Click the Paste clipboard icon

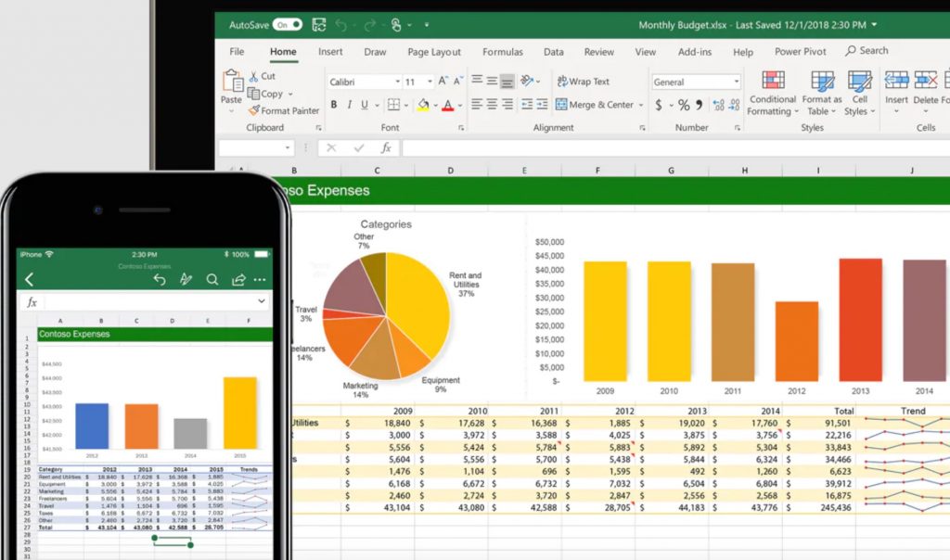pyautogui.click(x=232, y=81)
